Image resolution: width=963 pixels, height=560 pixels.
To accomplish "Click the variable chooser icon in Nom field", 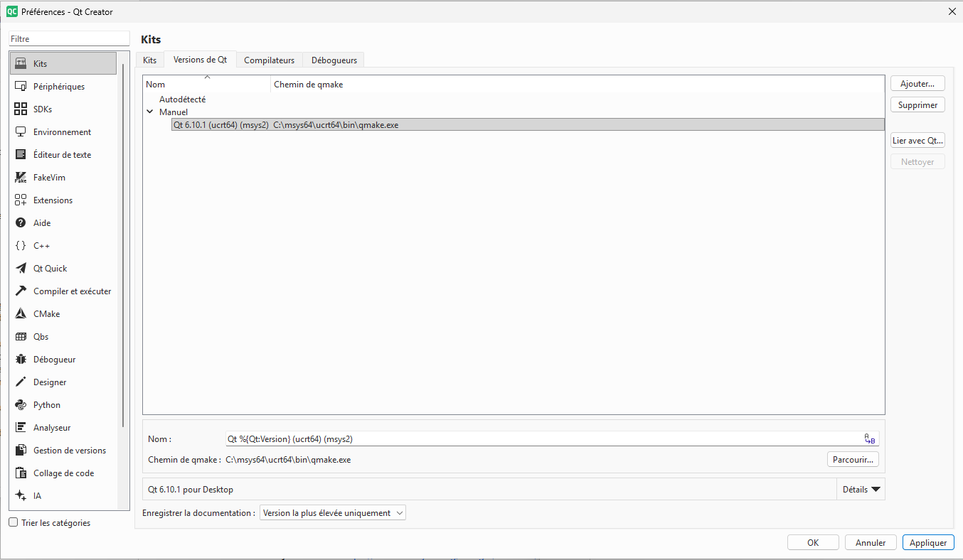I will pos(869,438).
